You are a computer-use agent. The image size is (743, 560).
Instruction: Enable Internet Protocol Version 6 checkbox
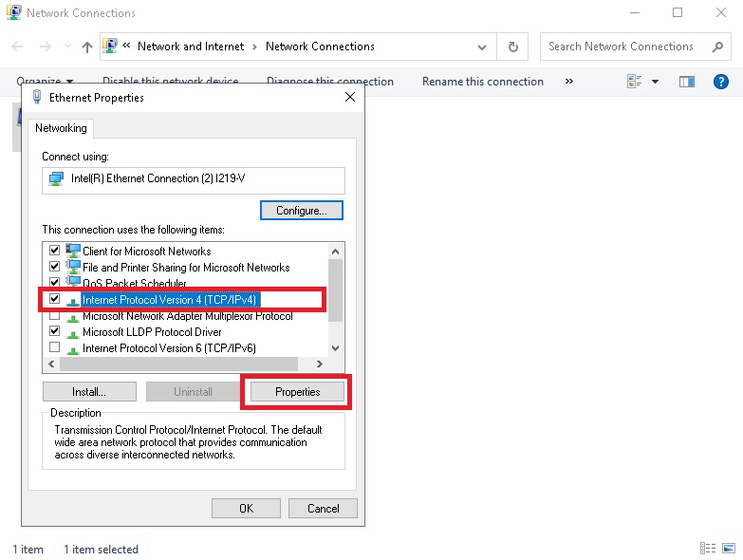tap(55, 347)
